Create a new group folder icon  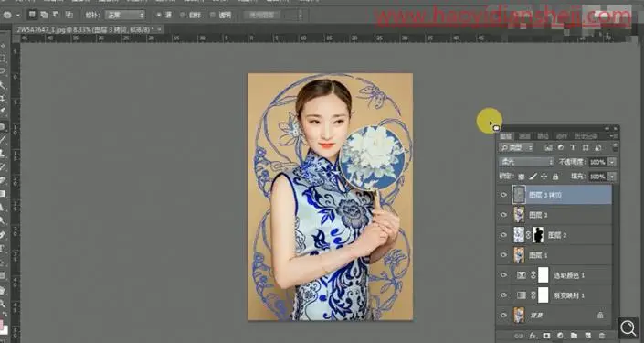(575, 336)
